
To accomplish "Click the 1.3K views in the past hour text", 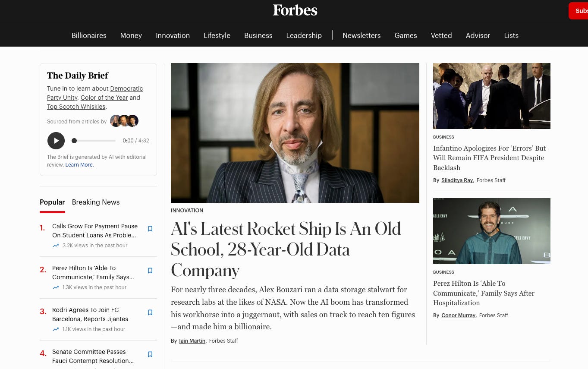I will click(94, 287).
